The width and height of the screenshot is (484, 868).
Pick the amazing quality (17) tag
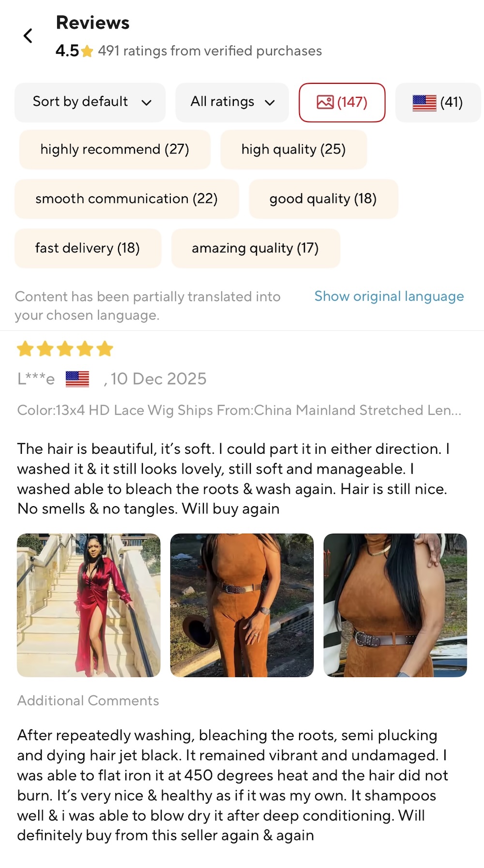tap(256, 248)
